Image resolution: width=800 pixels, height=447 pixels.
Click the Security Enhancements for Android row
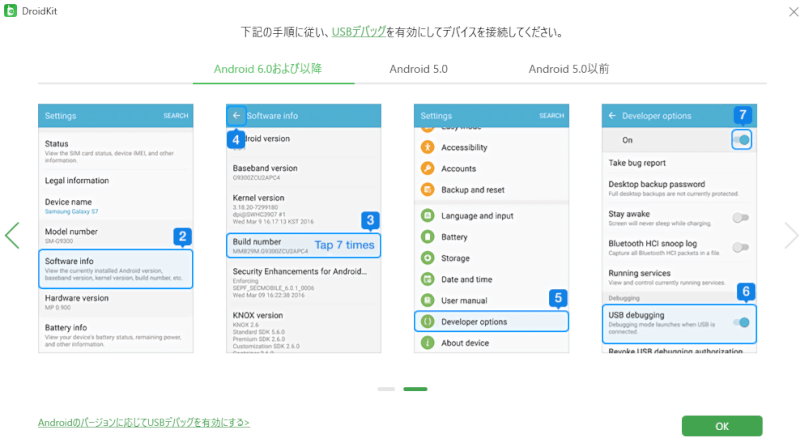[x=304, y=283]
